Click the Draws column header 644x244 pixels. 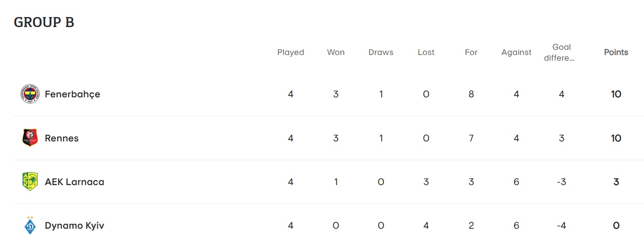tap(381, 52)
